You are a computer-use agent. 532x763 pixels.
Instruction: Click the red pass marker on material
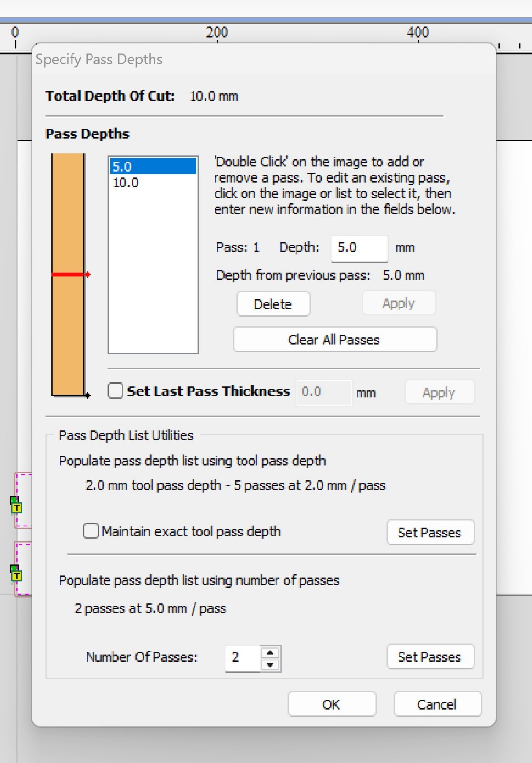[x=70, y=274]
